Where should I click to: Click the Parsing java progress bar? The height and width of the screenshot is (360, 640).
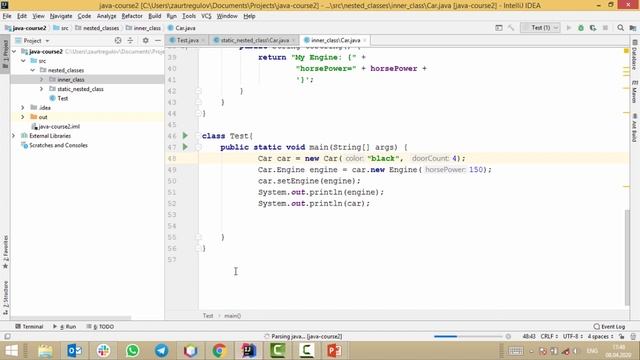tap(468, 337)
